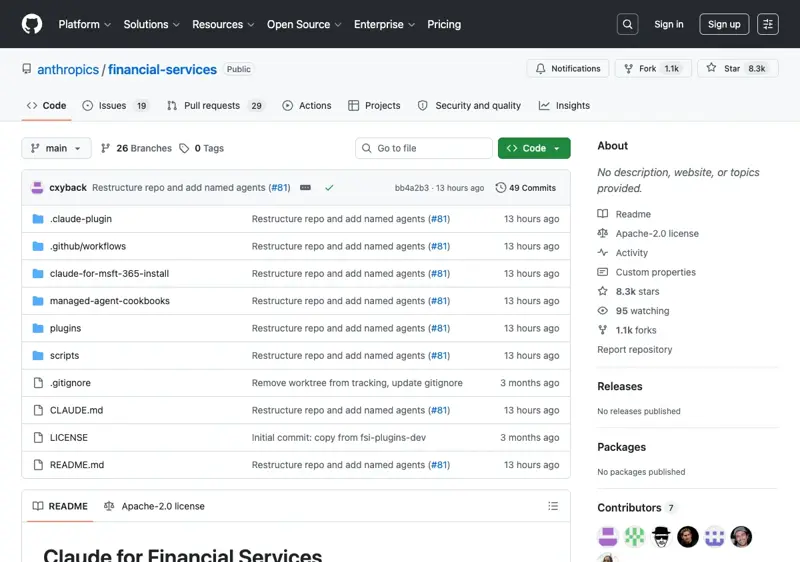Open the main branch selector dropdown

56,148
